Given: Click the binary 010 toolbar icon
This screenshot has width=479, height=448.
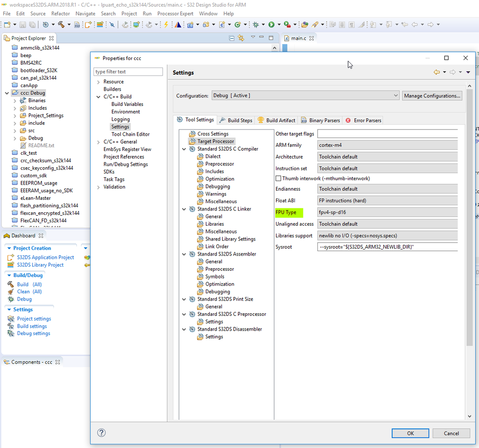Looking at the screenshot, I should click(77, 25).
